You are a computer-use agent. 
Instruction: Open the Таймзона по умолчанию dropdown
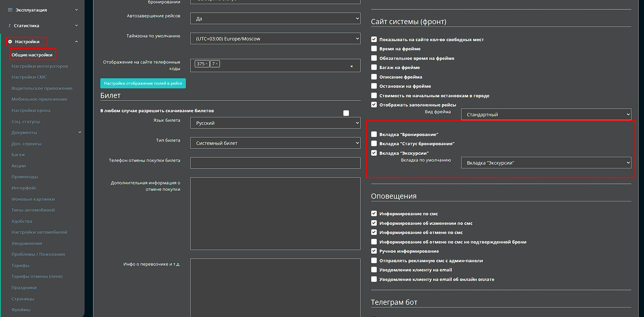pos(275,39)
